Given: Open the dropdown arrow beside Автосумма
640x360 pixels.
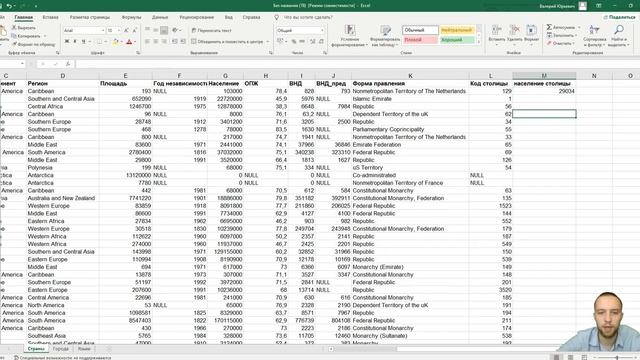Looking at the screenshot, I should [579, 27].
